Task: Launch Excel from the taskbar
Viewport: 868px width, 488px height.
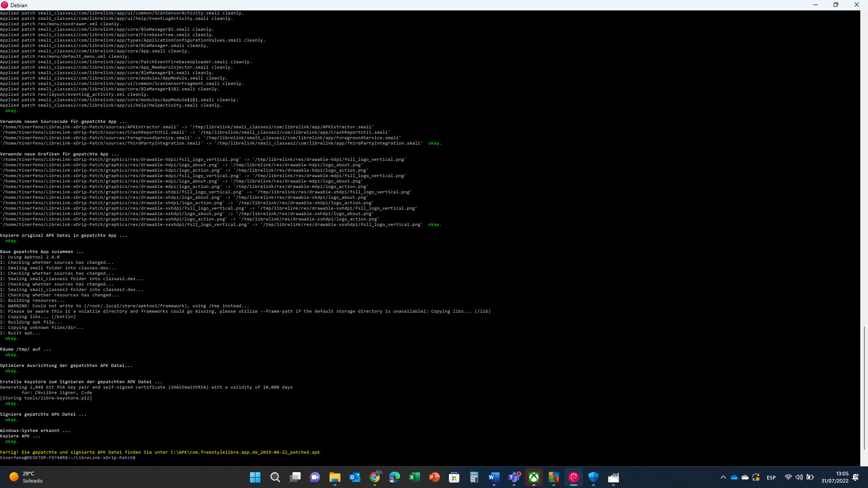Action: (415, 477)
